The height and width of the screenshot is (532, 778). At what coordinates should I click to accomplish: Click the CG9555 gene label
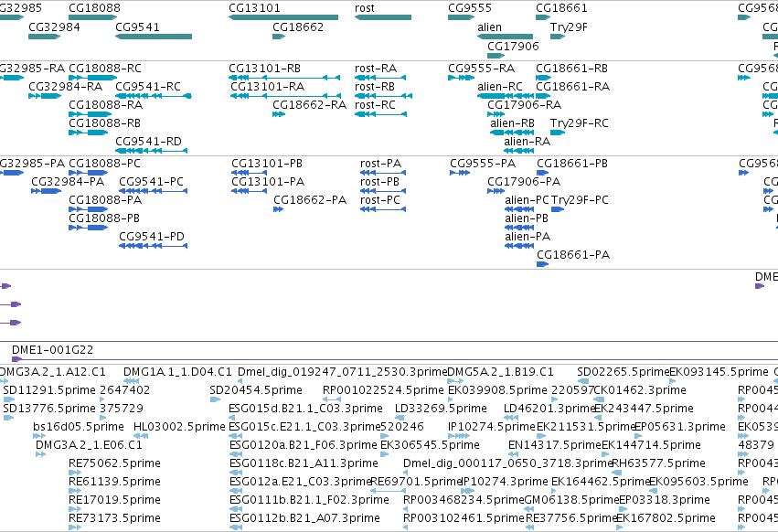[470, 8]
